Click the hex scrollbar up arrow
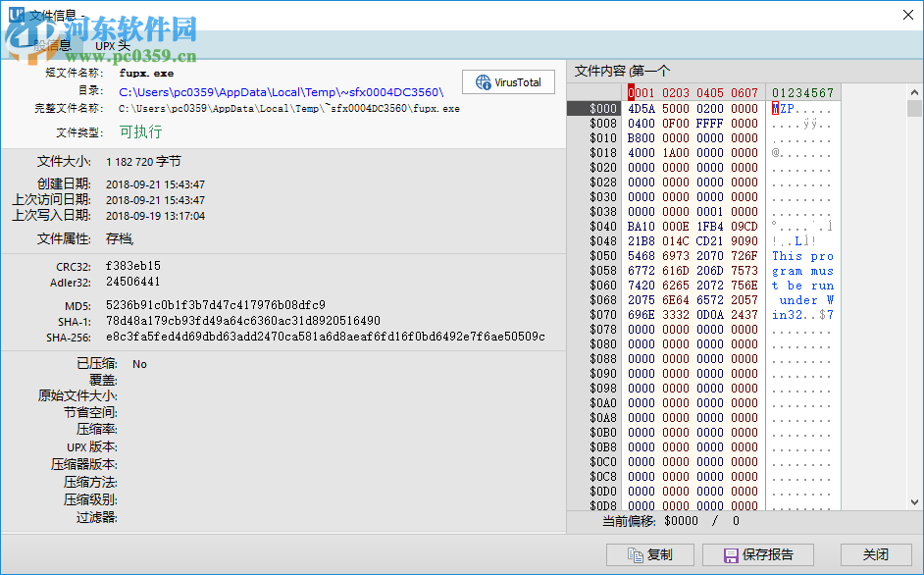Image resolution: width=924 pixels, height=575 pixels. 914,92
